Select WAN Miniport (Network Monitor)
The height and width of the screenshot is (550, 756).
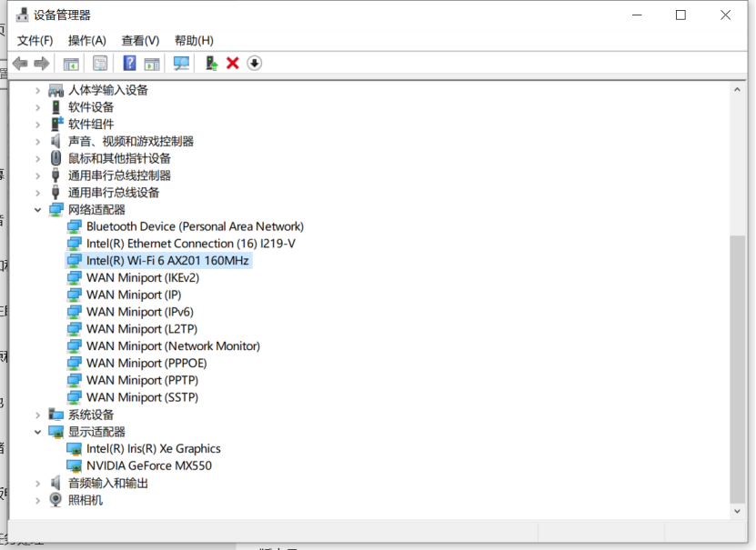[x=173, y=346]
